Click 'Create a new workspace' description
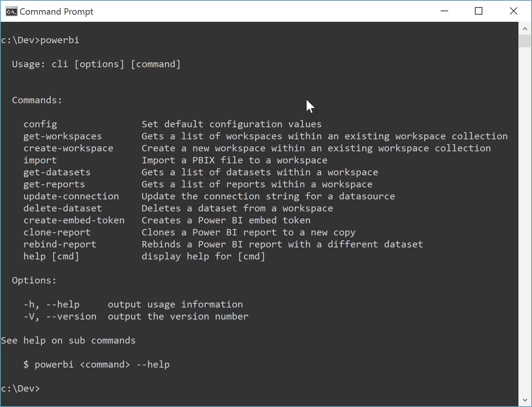The width and height of the screenshot is (532, 407). tap(316, 148)
